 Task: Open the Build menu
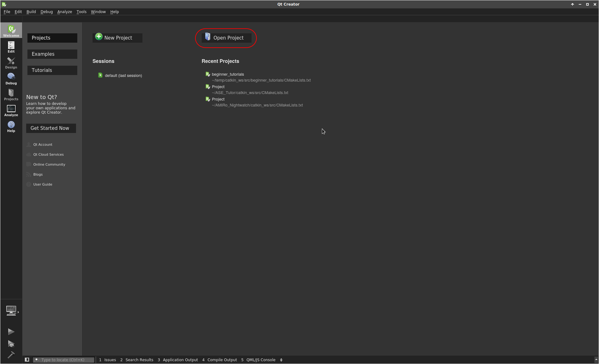point(31,12)
